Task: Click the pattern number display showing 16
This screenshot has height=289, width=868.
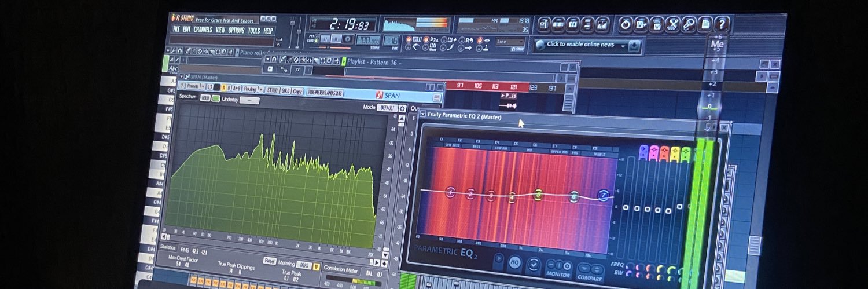Action: tap(391, 41)
